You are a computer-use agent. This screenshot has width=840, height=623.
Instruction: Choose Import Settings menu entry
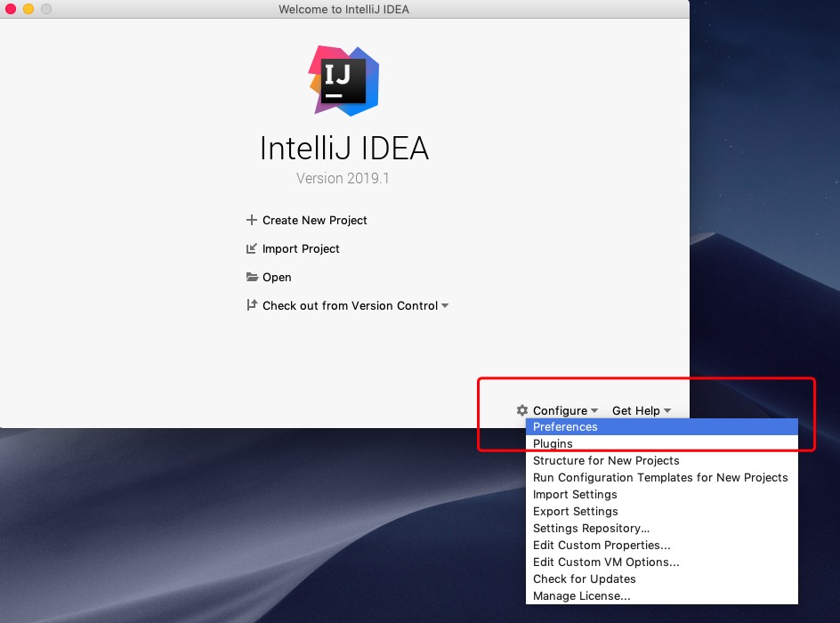(575, 495)
